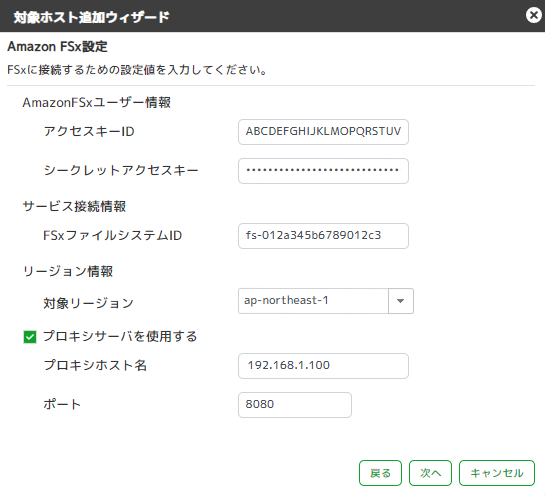Screen dimensions: 545x495
Task: Click the ポート field showing 8080
Action: point(295,405)
